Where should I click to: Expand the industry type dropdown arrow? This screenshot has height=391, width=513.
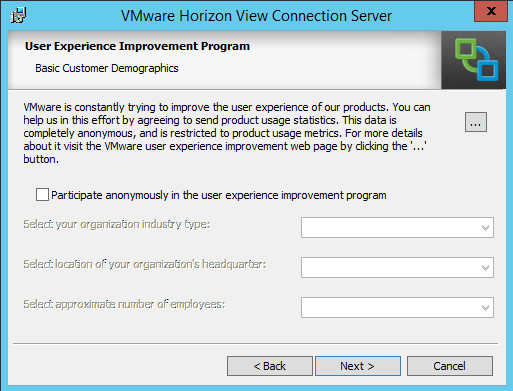pos(485,228)
